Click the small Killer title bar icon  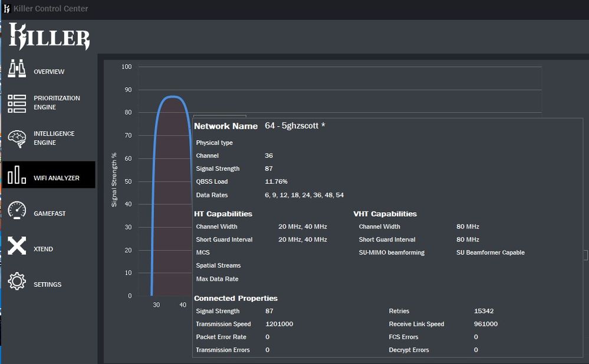coord(6,9)
